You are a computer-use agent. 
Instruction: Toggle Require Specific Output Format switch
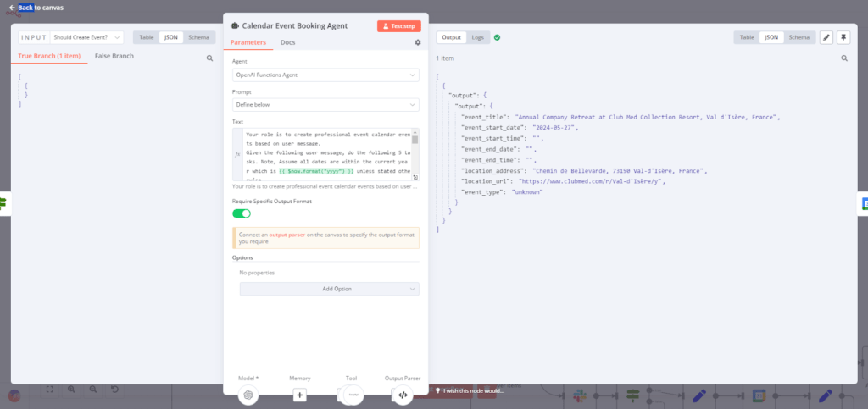coord(242,213)
